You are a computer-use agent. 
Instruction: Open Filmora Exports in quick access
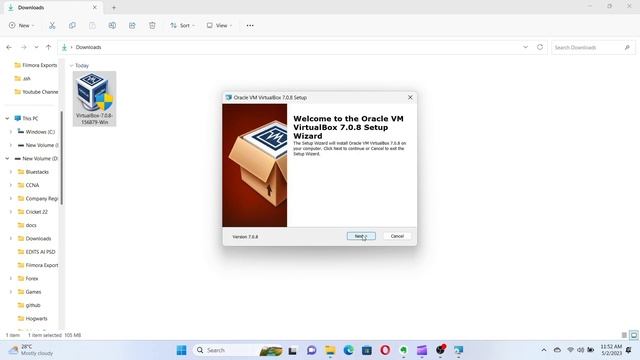coord(36,65)
